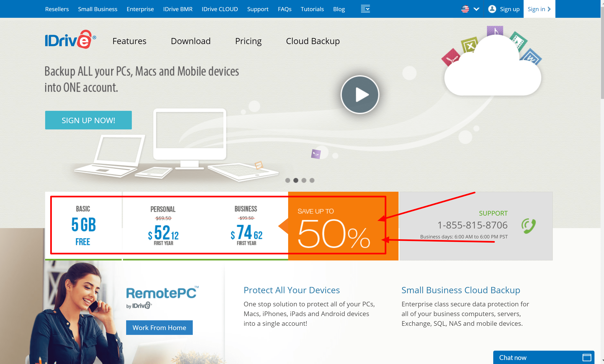Image resolution: width=604 pixels, height=364 pixels.
Task: Click the SUPPORT heading
Action: [x=493, y=213]
